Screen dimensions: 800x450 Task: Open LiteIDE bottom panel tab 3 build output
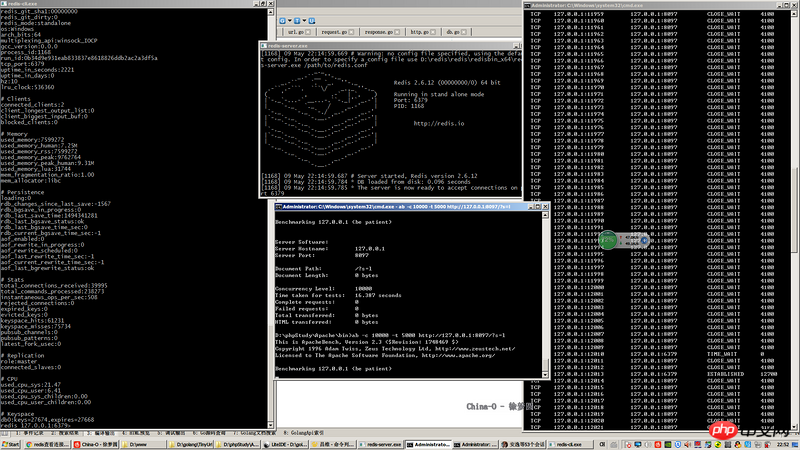point(100,433)
